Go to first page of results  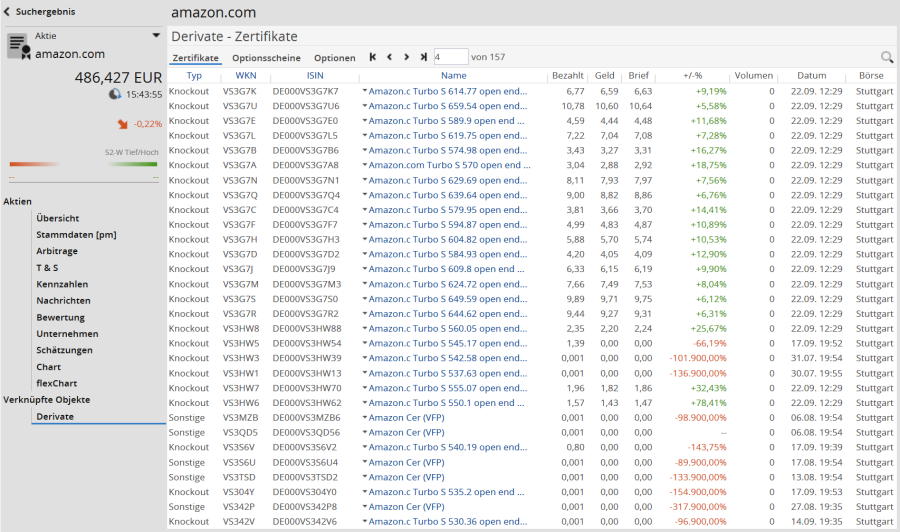pyautogui.click(x=373, y=58)
